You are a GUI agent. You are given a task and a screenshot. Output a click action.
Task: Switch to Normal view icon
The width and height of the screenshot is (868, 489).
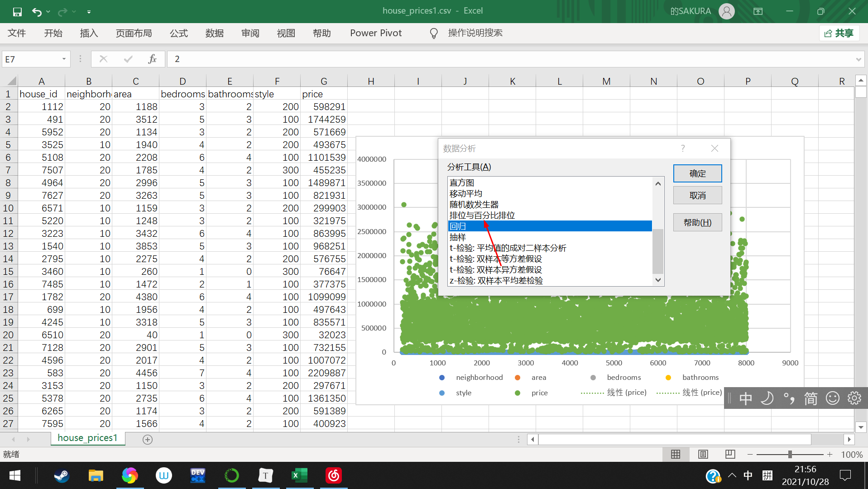point(676,454)
